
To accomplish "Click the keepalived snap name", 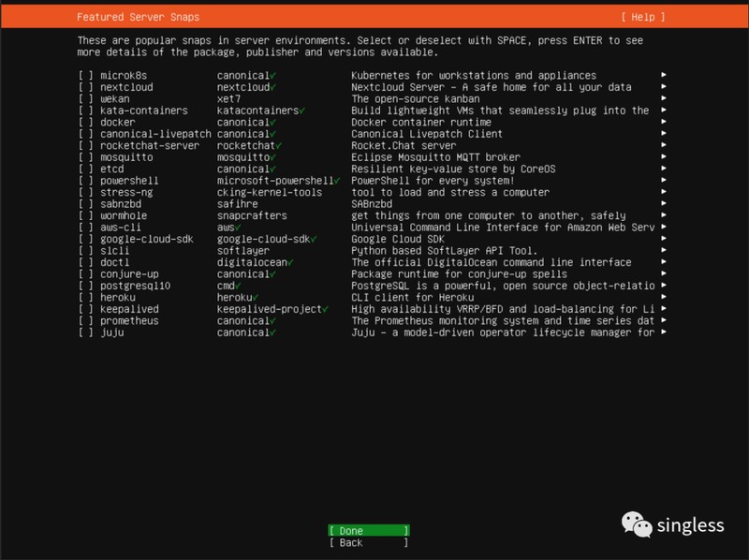I will (129, 309).
